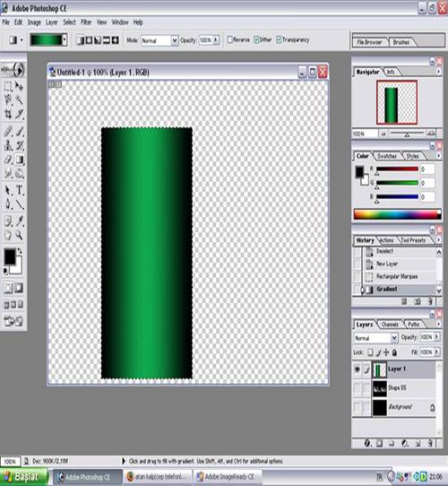Image resolution: width=448 pixels, height=486 pixels.
Task: Uncheck the Transparency checkbox
Action: click(x=279, y=39)
